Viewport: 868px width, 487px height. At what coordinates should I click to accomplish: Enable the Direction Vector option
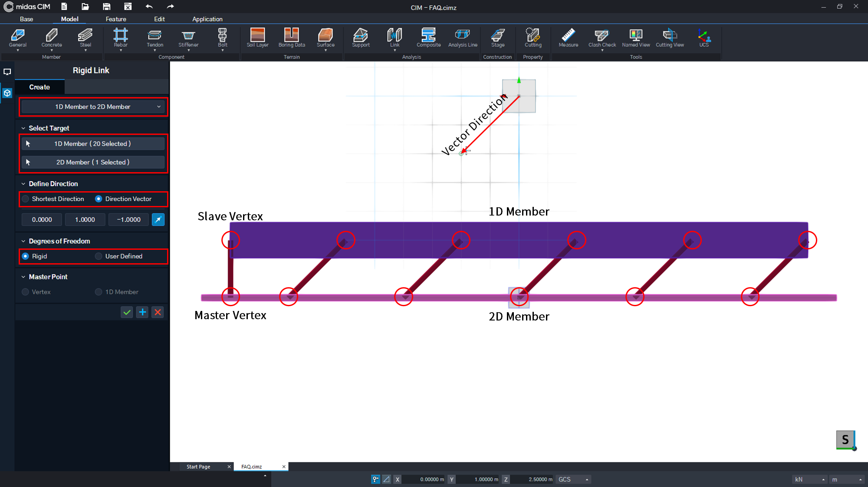point(99,199)
